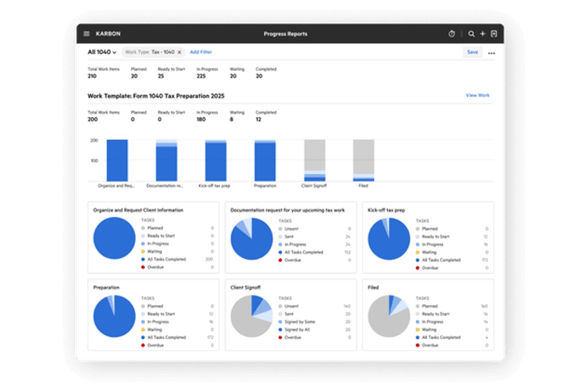The height and width of the screenshot is (392, 588).
Task: Click the top In Progress value 225
Action: (201, 76)
